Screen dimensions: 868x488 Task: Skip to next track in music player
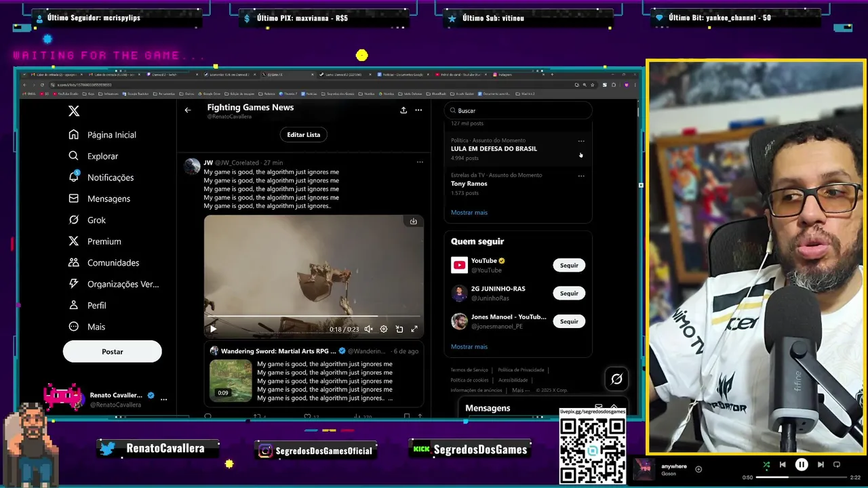coord(821,465)
